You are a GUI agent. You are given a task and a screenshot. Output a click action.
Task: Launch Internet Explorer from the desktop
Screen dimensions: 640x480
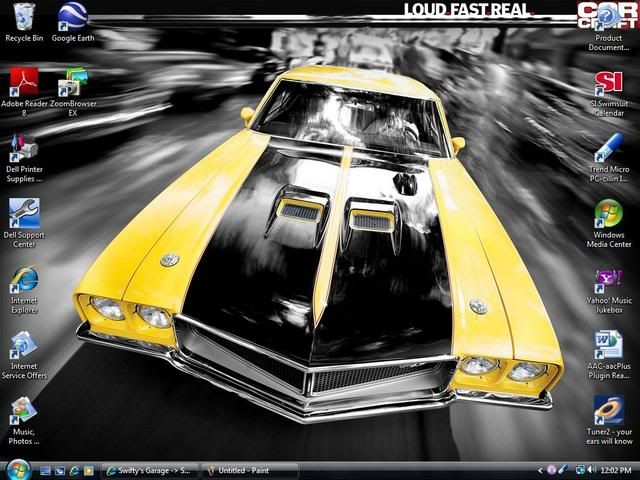click(x=24, y=279)
